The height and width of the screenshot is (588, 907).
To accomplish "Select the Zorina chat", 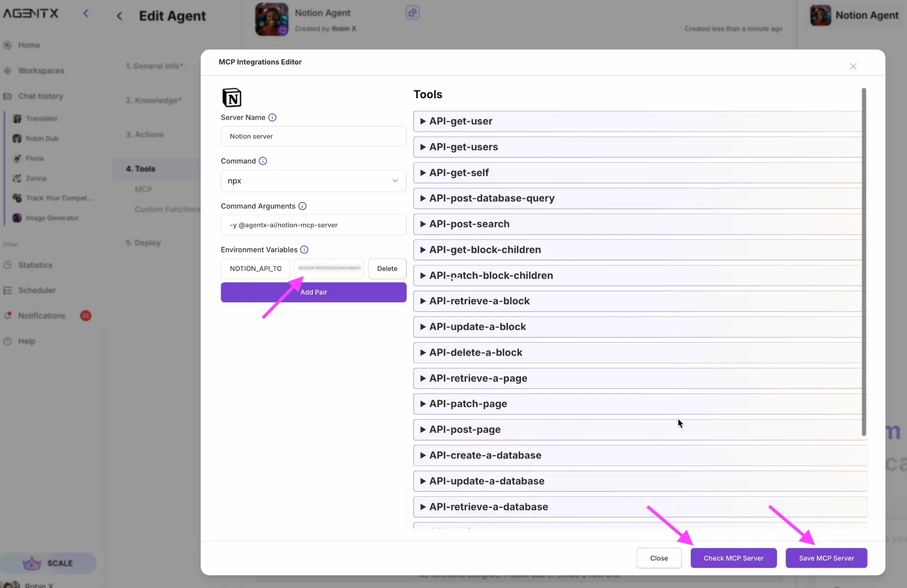I will (36, 178).
